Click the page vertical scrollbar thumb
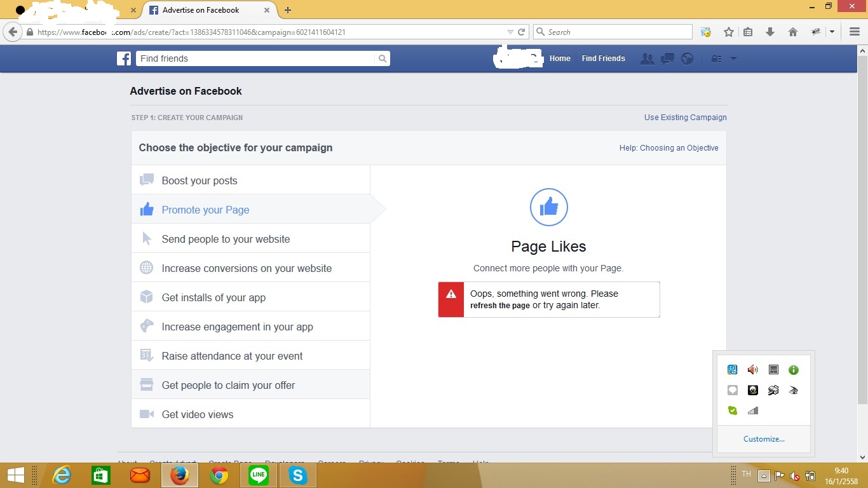 [x=862, y=230]
